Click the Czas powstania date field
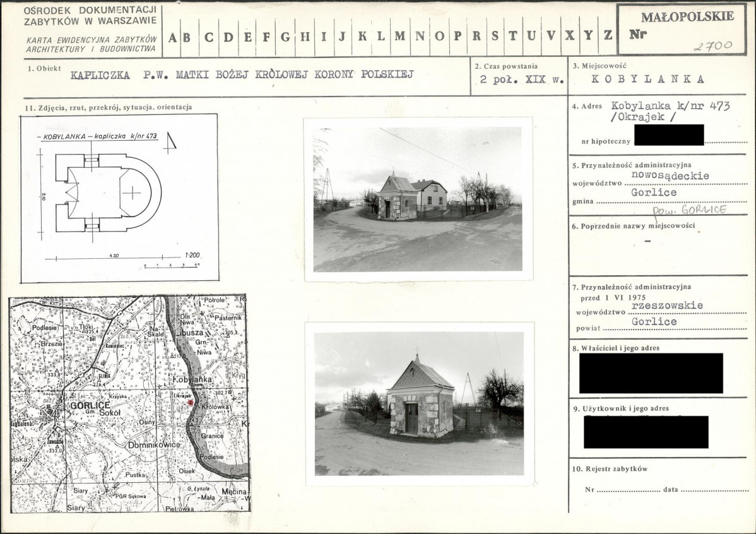This screenshot has width=756, height=534. click(522, 80)
